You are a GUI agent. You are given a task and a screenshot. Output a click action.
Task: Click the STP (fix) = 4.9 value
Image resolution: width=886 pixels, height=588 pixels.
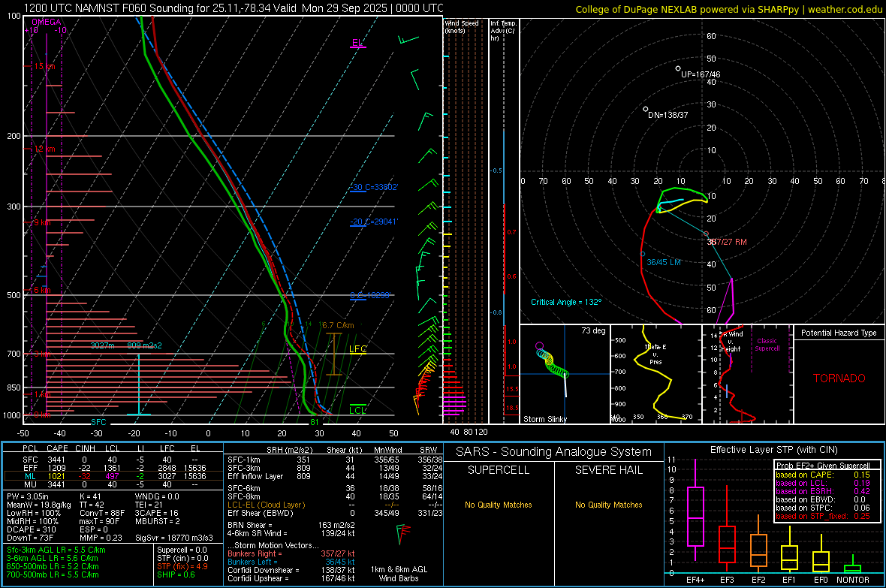(x=182, y=566)
